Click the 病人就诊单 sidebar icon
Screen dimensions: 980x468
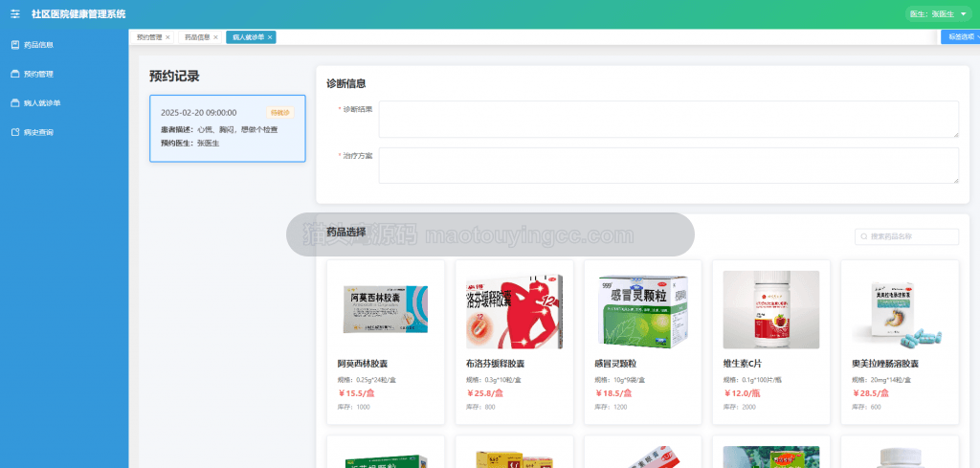(x=15, y=103)
